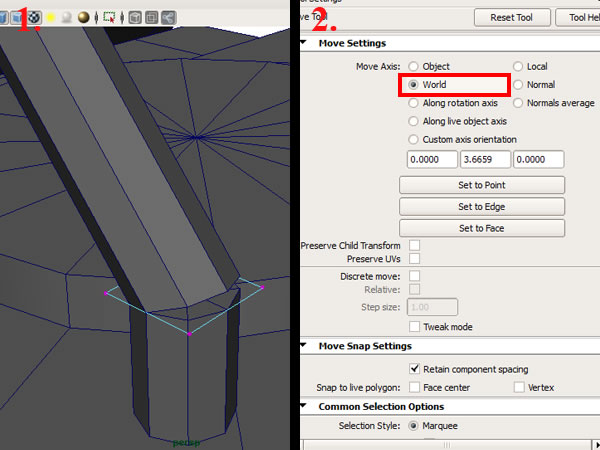Click the first custom axis field 0.0000

(432, 159)
